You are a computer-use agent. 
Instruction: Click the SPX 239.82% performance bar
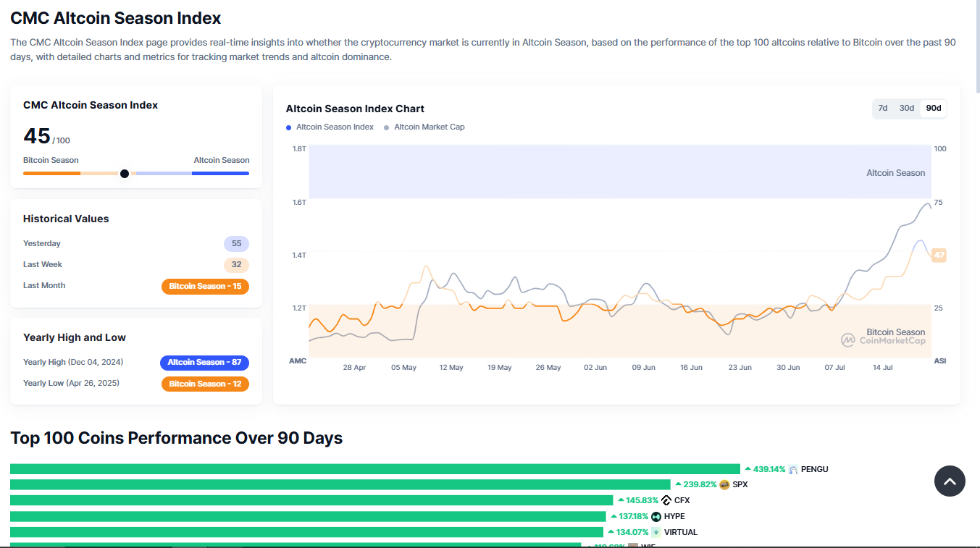coord(340,485)
